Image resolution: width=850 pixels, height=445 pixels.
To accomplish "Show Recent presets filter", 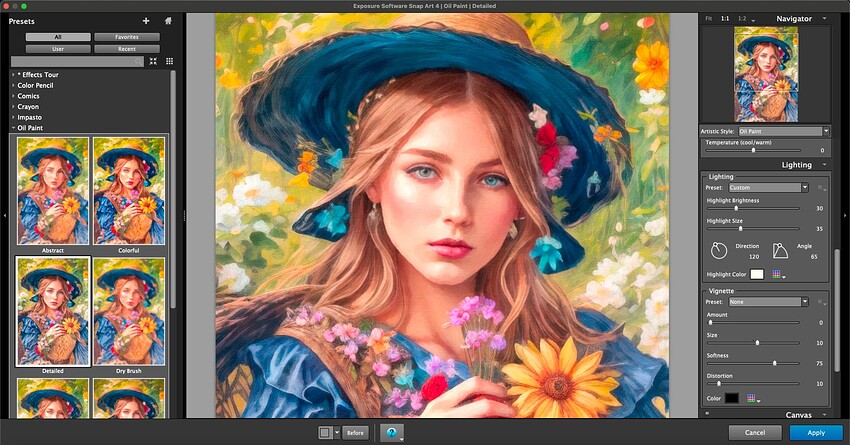I will [127, 49].
